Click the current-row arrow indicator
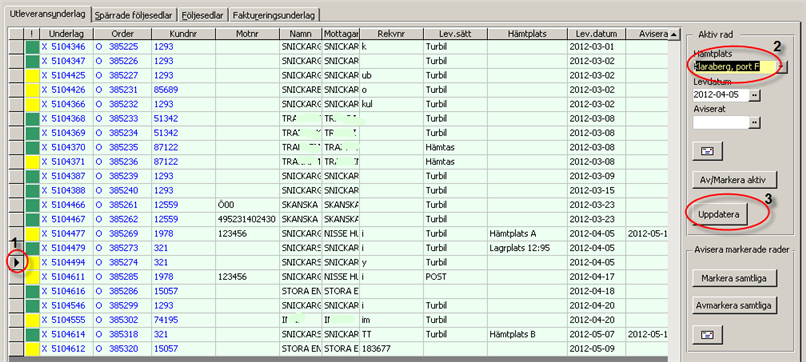The image size is (806, 362). tap(16, 262)
